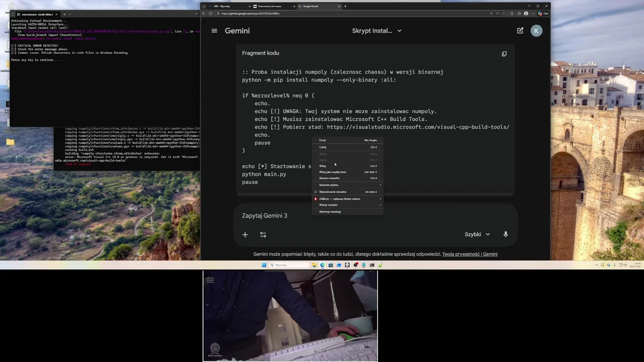The height and width of the screenshot is (362, 644).
Task: Open Microsoft Edge from the taskbar
Action: pos(323,265)
